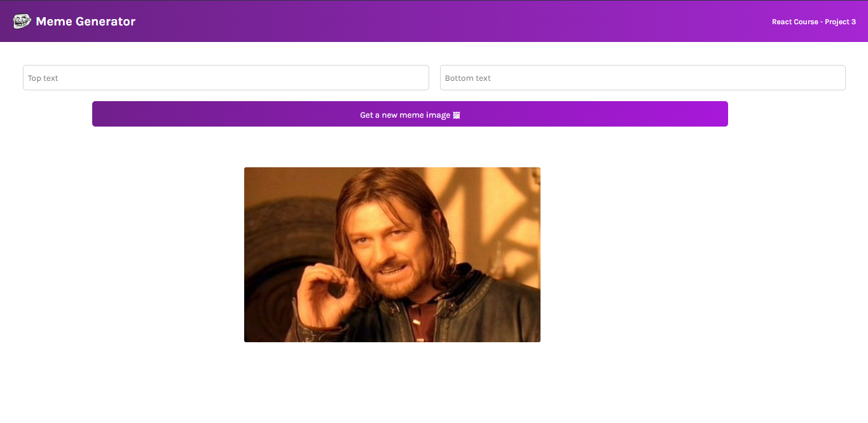Click the left placeholder reading Top text
The width and height of the screenshot is (868, 423).
click(43, 78)
